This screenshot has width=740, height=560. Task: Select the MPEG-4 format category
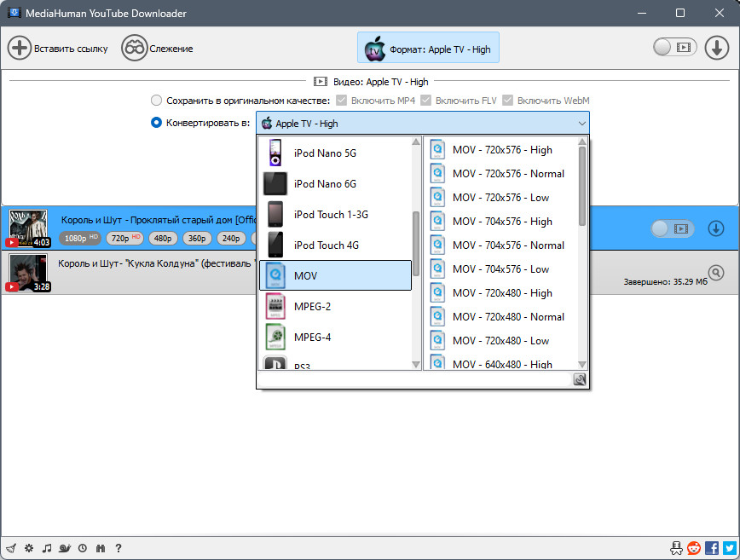point(335,337)
